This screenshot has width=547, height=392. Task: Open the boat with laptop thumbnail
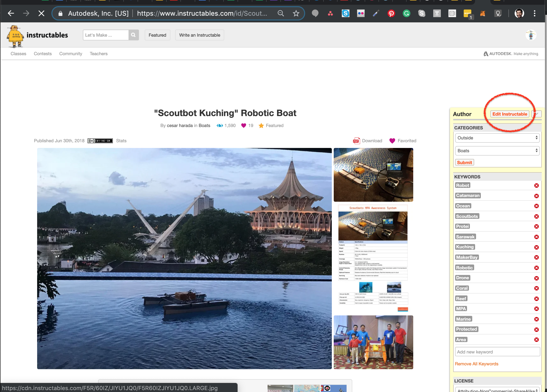[373, 175]
